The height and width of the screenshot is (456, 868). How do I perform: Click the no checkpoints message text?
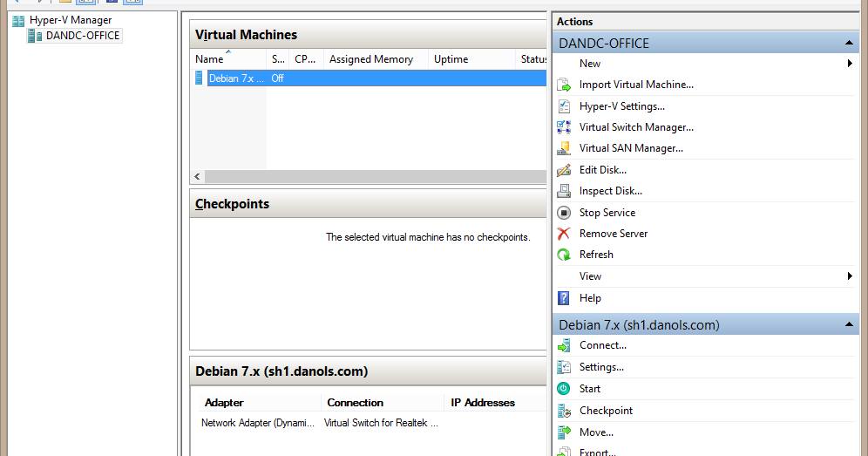point(428,237)
